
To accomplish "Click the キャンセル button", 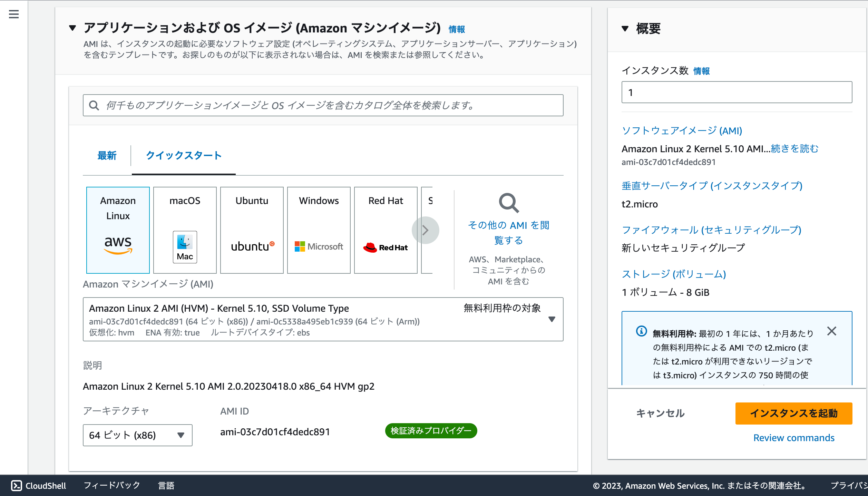I will click(x=660, y=413).
